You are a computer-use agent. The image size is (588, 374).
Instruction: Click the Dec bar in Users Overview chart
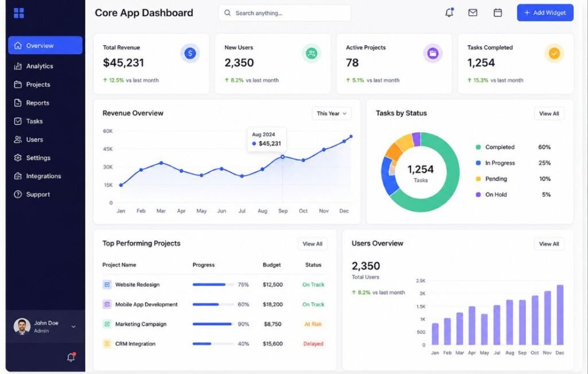point(560,315)
